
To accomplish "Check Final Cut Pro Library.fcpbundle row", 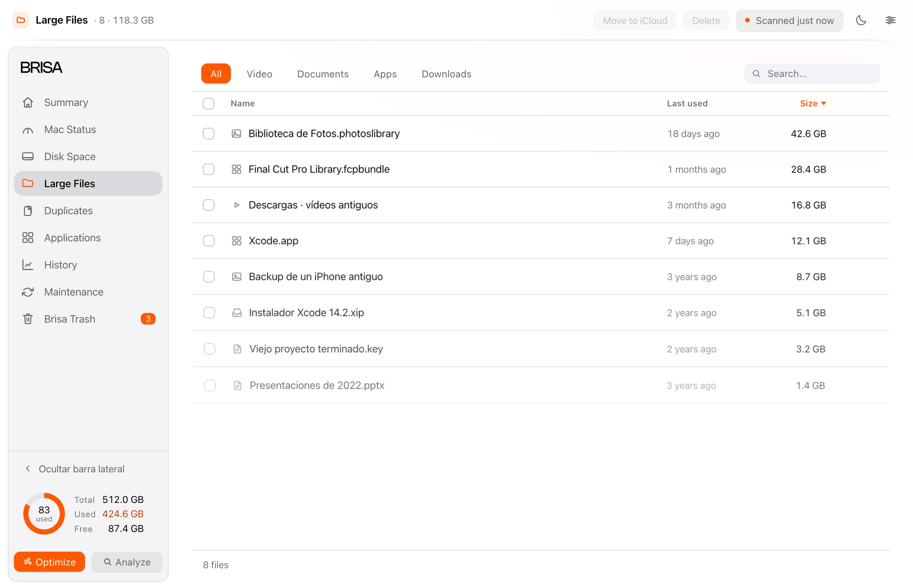I will [209, 169].
